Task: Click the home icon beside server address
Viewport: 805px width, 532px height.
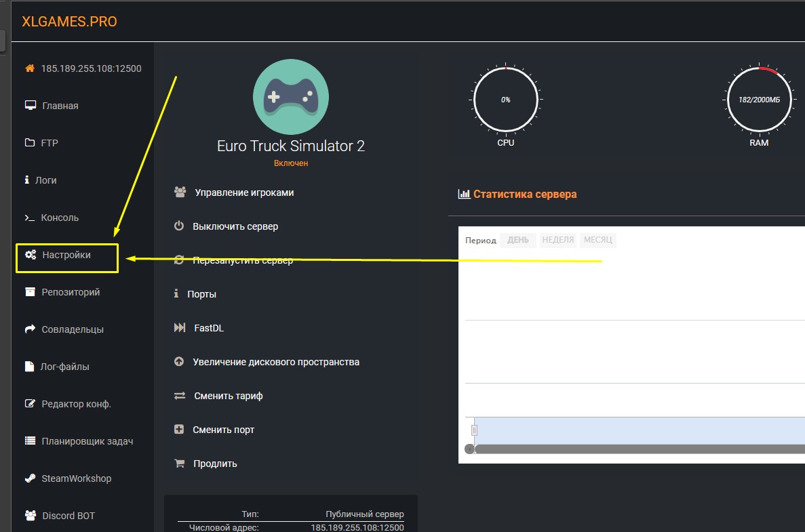Action: tap(30, 68)
